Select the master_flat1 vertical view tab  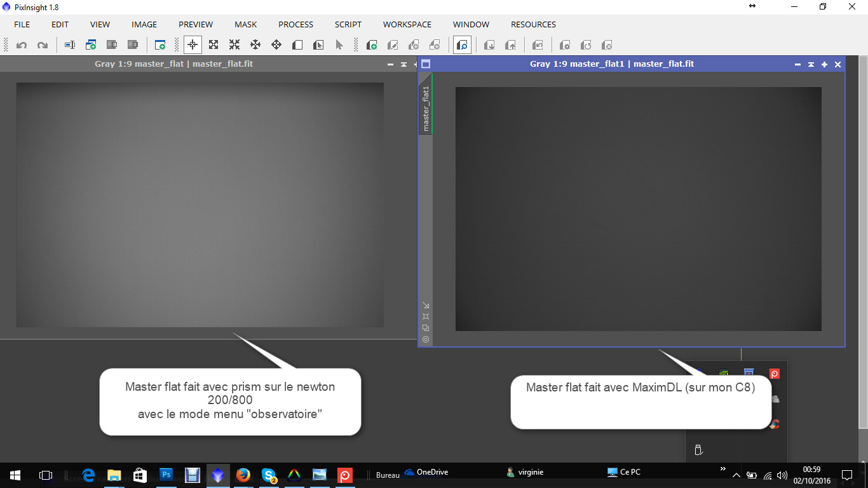pyautogui.click(x=426, y=108)
